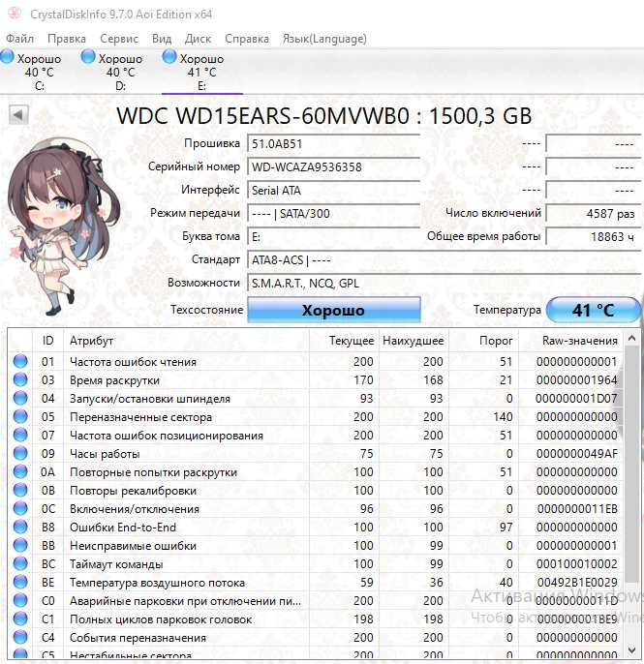This screenshot has width=644, height=664.
Task: Click status orb for Полных циклов парковок row
Action: pos(20,619)
